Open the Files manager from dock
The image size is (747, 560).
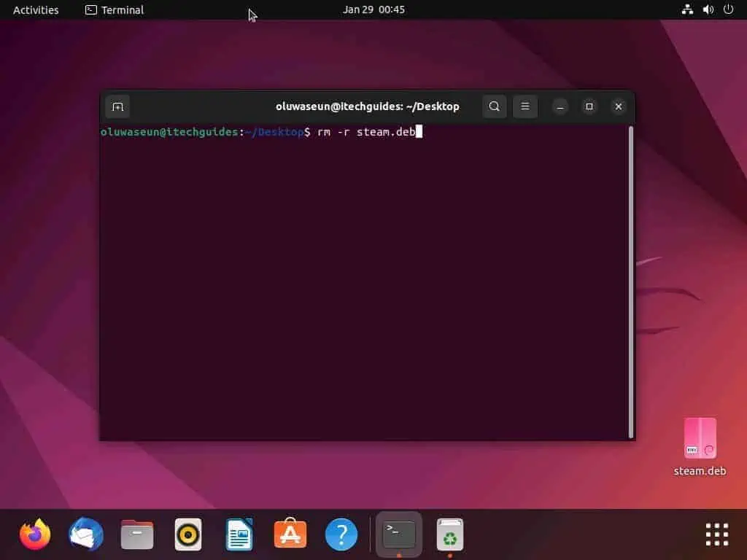(x=137, y=535)
